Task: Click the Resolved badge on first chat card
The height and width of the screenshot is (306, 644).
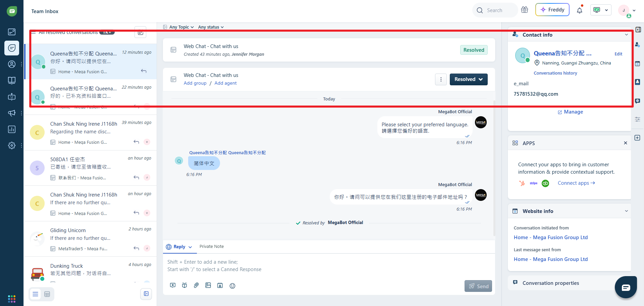Action: point(474,50)
